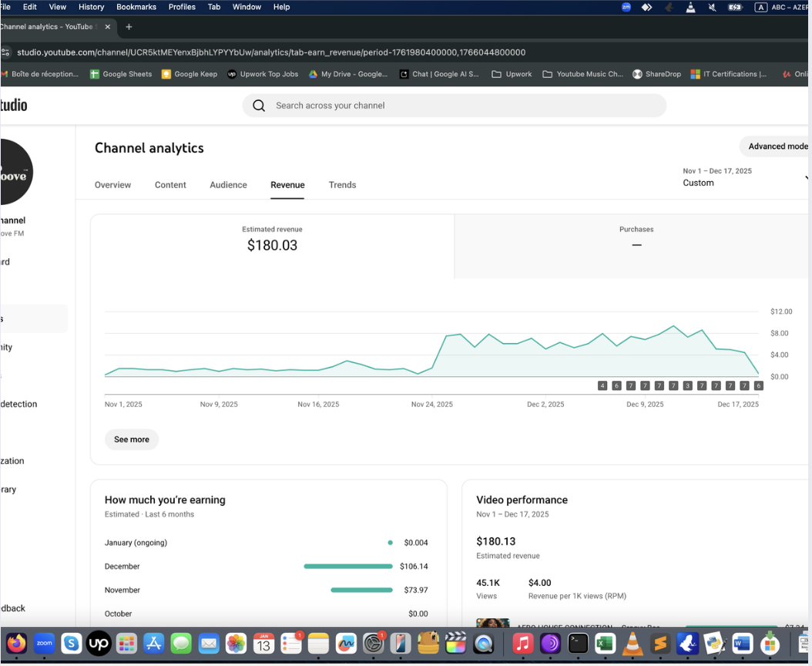The image size is (812, 666).
Task: Click the channel avatar logo
Action: tap(15, 172)
